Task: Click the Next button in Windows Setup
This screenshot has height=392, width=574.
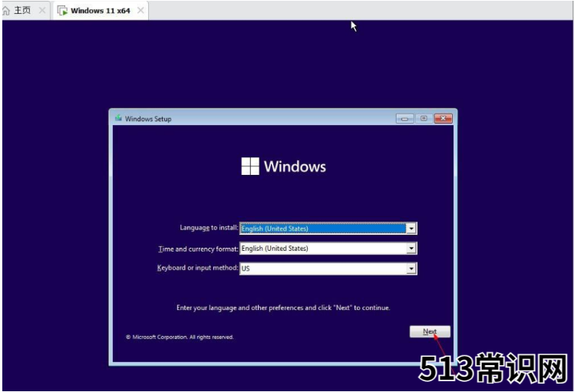Action: 430,331
